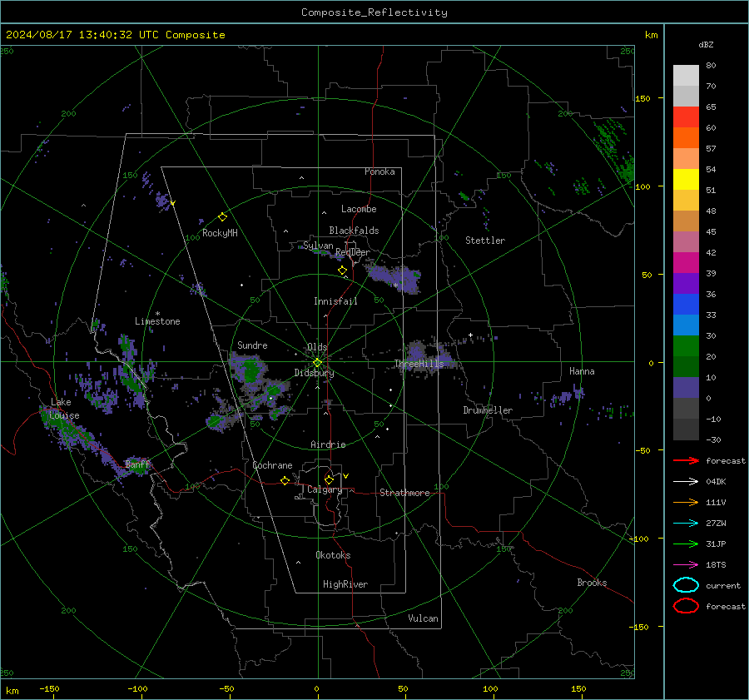Image resolution: width=749 pixels, height=700 pixels.
Task: Click the Ponoka city label
Action: pyautogui.click(x=379, y=171)
